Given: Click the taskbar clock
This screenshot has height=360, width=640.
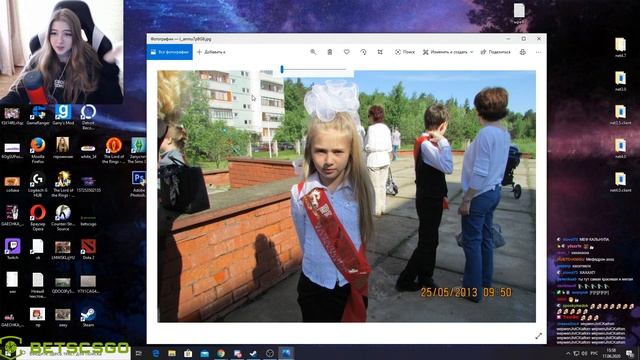Looking at the screenshot, I should pos(611,353).
